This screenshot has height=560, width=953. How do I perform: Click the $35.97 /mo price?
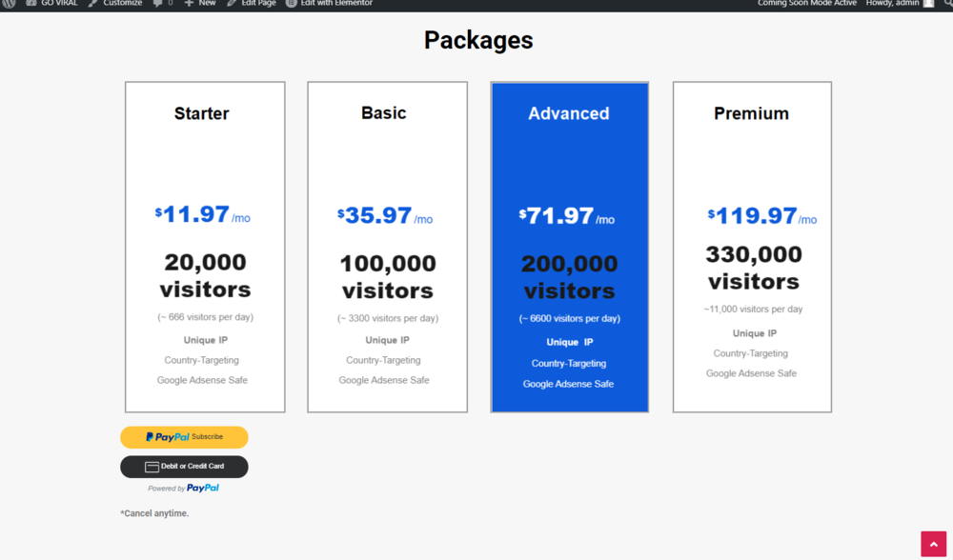(385, 215)
